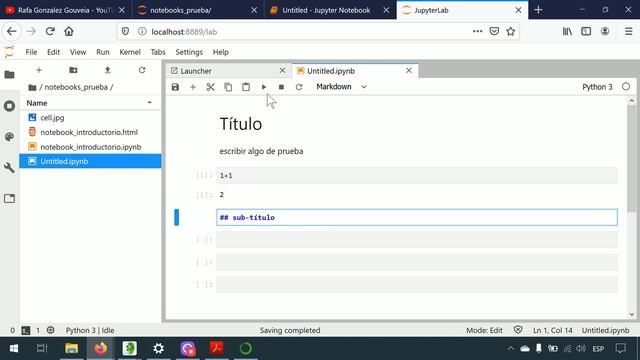640x360 pixels.
Task: Close the Launcher tab
Action: click(x=282, y=71)
